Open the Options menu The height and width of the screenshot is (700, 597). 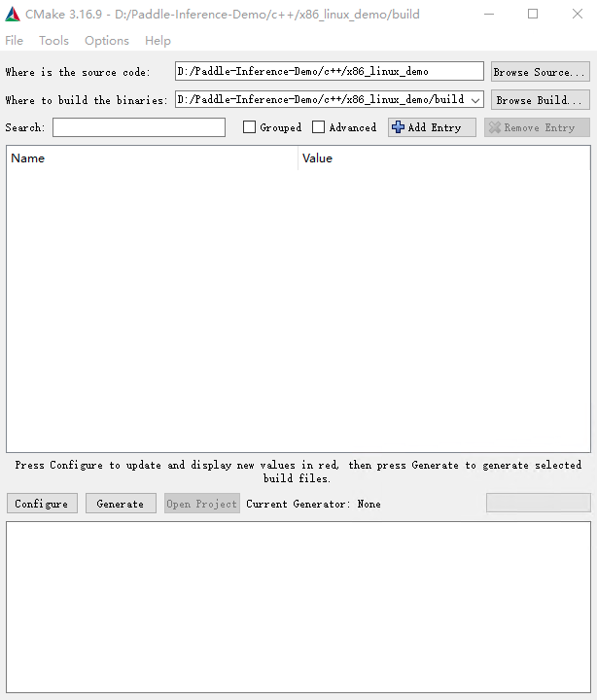click(106, 41)
